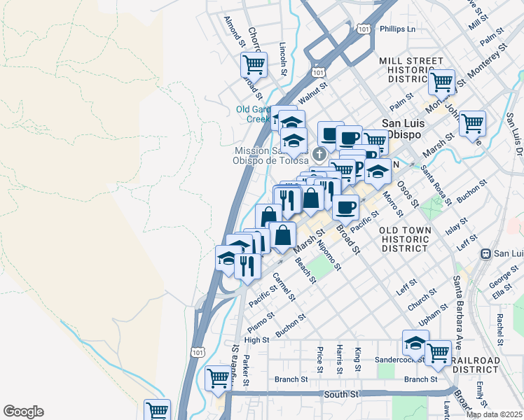Viewport: 524px width, 420px height.
Task: Click the Map data ©2025 attribution
Action: [494, 414]
